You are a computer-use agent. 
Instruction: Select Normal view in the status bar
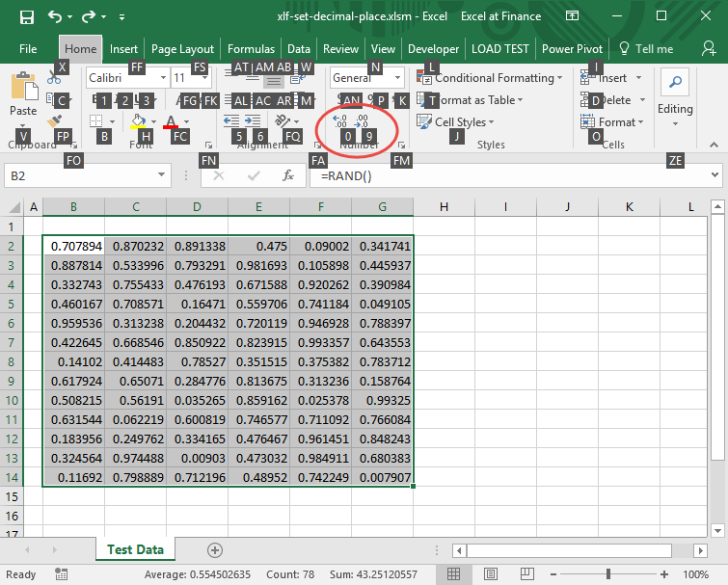pos(455,574)
